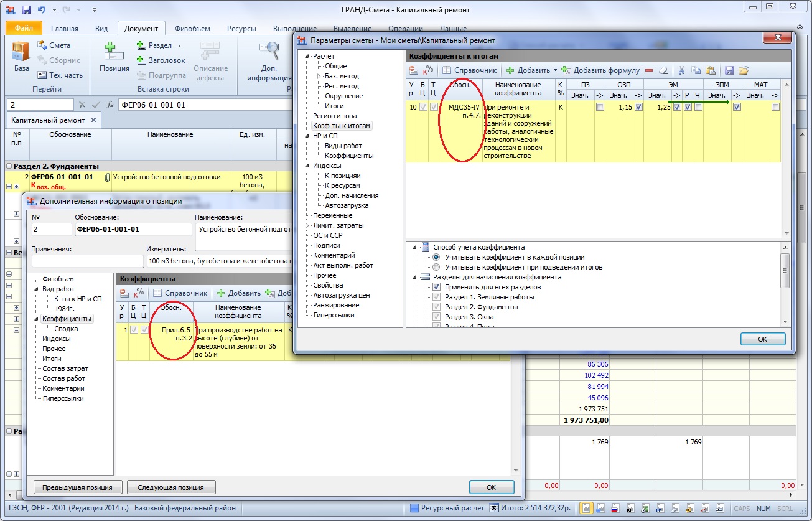This screenshot has height=521, width=812.
Task: Insert a new Позиция via ribbon icon
Action: tap(114, 51)
